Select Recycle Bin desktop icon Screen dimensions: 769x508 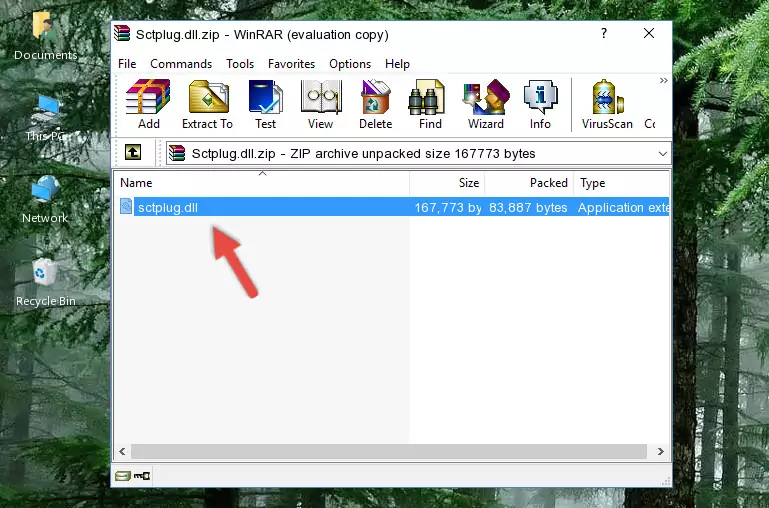point(45,282)
